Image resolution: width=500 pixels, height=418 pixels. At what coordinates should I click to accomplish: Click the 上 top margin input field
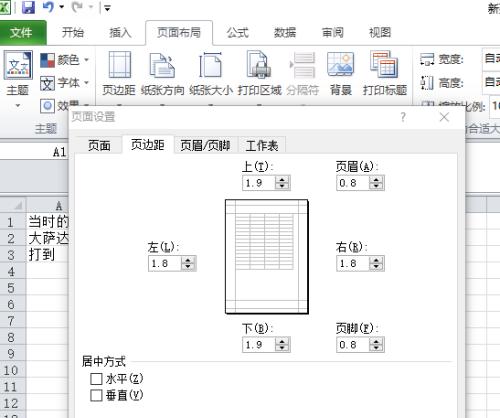coord(259,183)
